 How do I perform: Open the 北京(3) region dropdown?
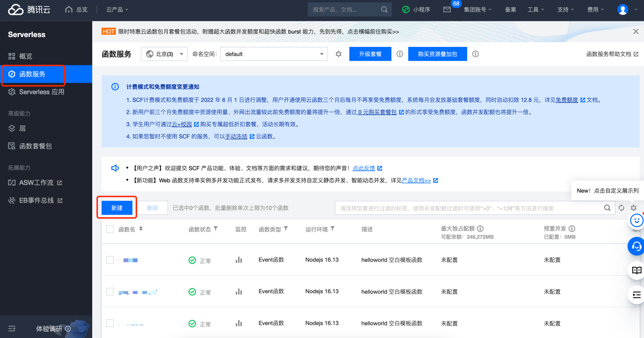coord(164,54)
